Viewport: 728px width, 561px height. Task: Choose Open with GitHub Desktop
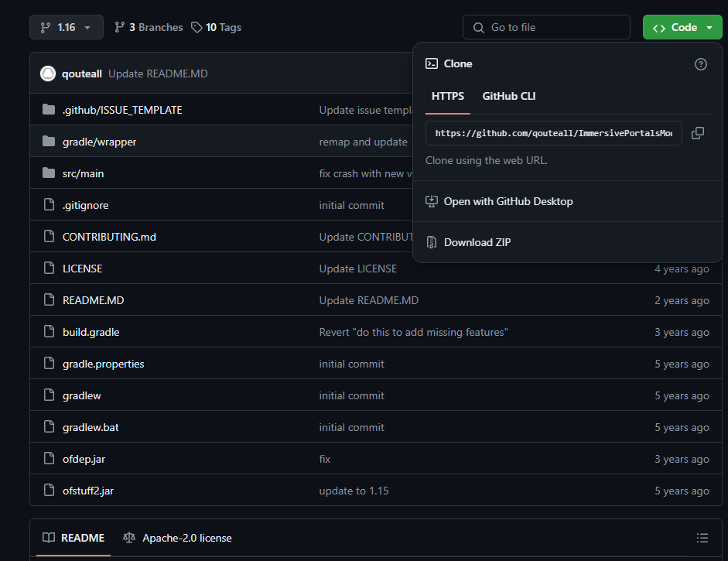pos(508,201)
